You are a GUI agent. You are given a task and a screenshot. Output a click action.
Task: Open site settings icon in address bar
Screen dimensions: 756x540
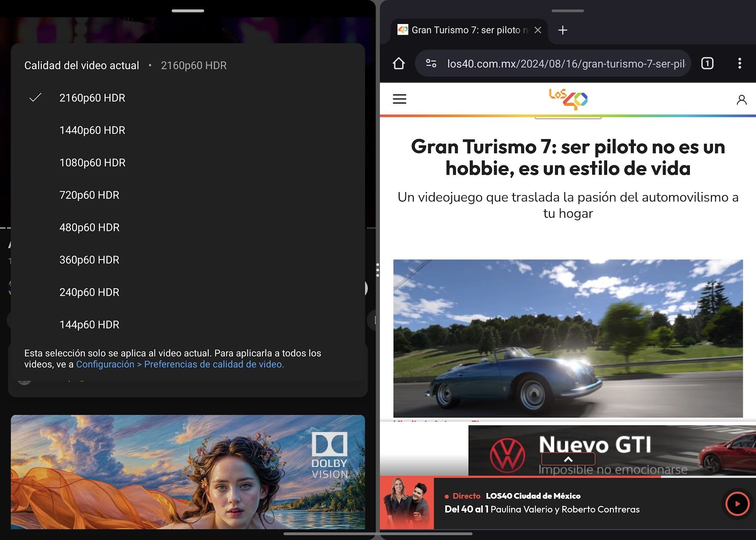coord(431,64)
